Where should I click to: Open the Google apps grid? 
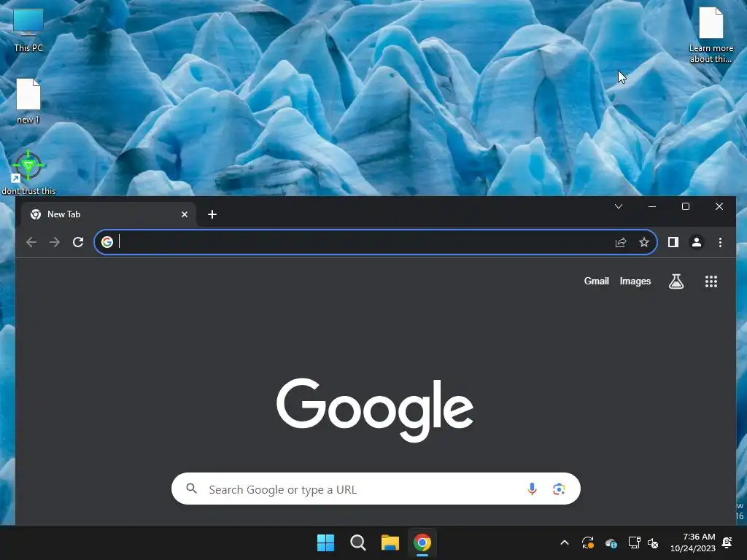pos(711,281)
